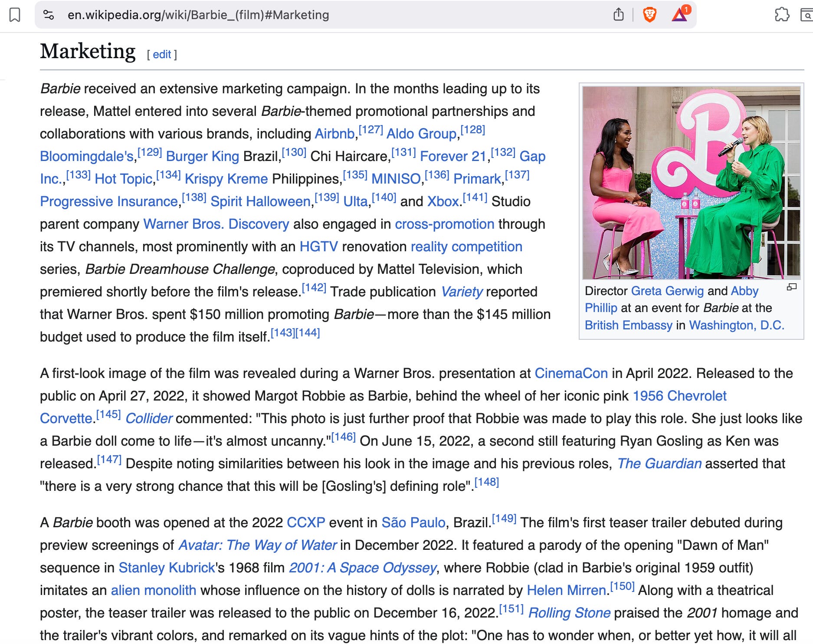Open the Forever 21 link
This screenshot has width=813, height=644.
(x=453, y=156)
